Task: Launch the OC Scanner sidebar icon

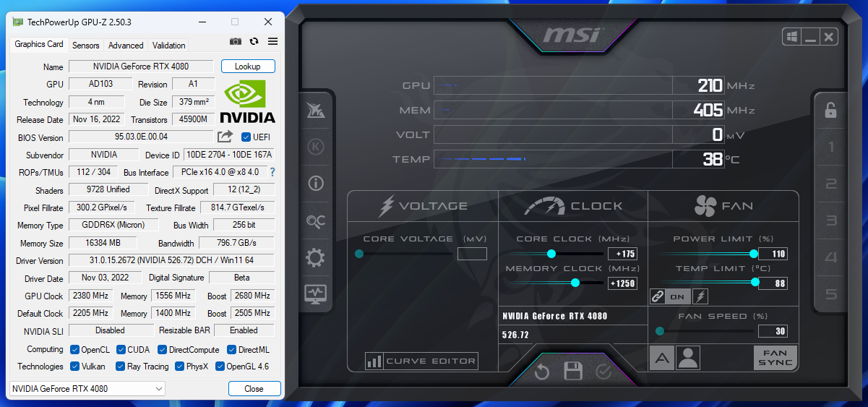Action: pyautogui.click(x=316, y=221)
